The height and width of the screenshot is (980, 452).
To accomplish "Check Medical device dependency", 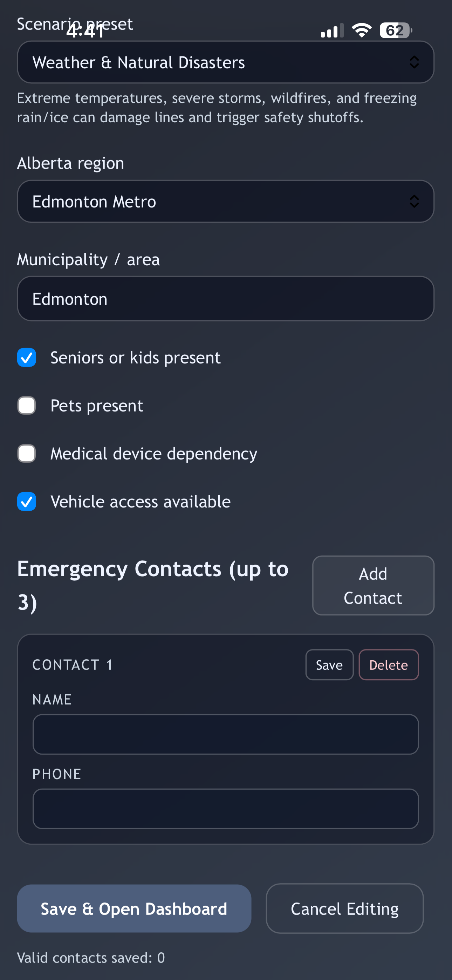I will [27, 454].
